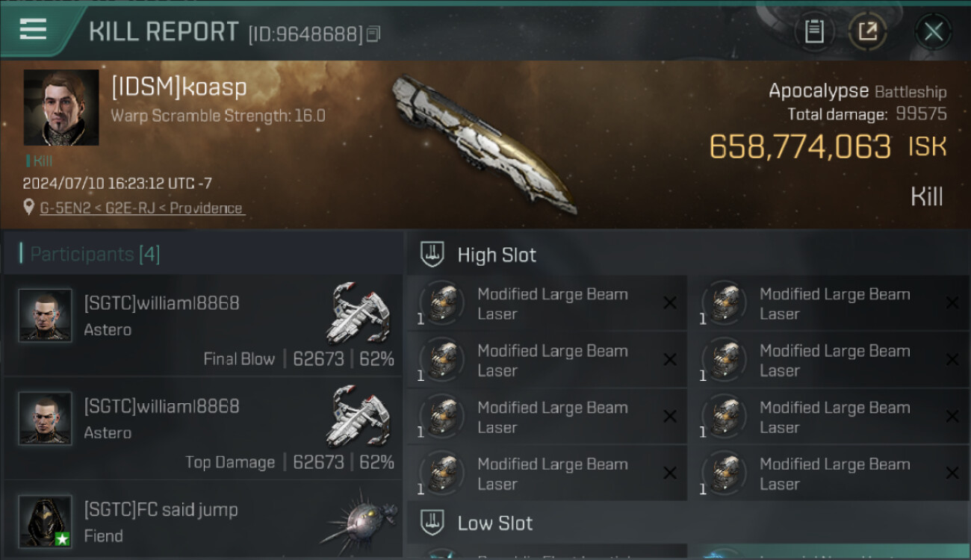Close the kill report window
The image size is (971, 560).
click(933, 32)
